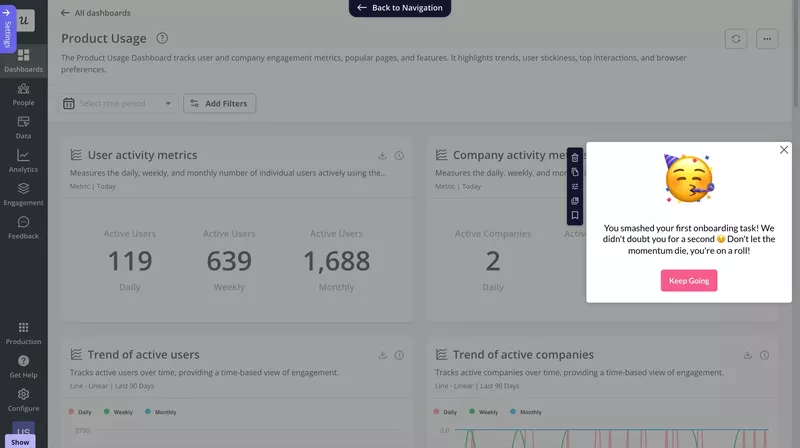Viewport: 800px width, 448px height.
Task: Open the three-dot more options menu
Action: pyautogui.click(x=767, y=39)
